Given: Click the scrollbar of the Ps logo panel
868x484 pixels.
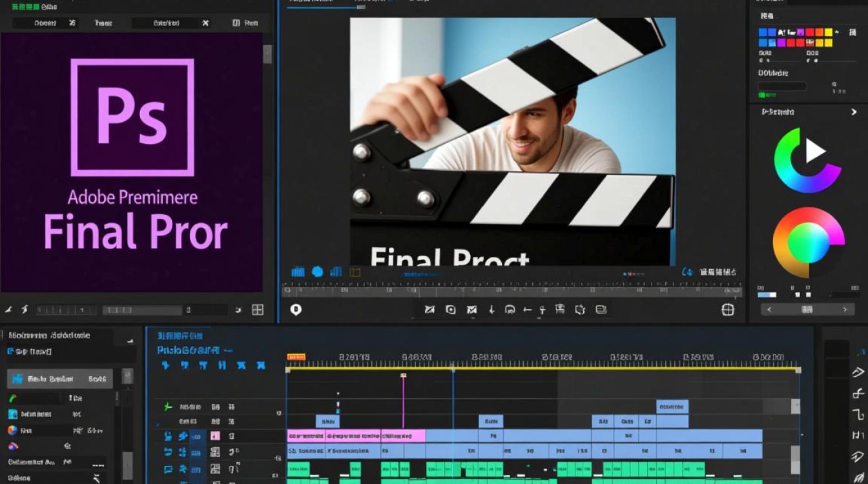Looking at the screenshot, I should [x=267, y=54].
